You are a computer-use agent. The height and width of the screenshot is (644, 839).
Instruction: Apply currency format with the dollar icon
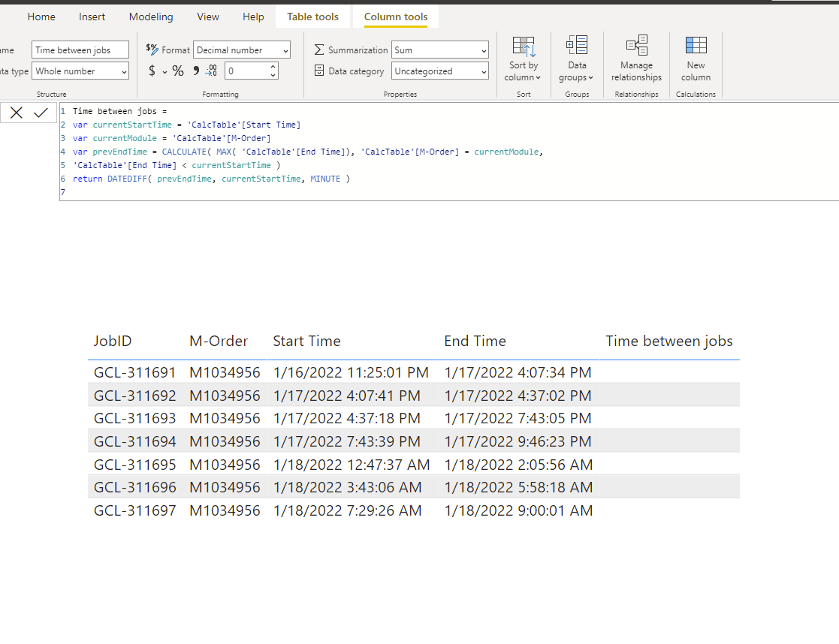pos(152,71)
